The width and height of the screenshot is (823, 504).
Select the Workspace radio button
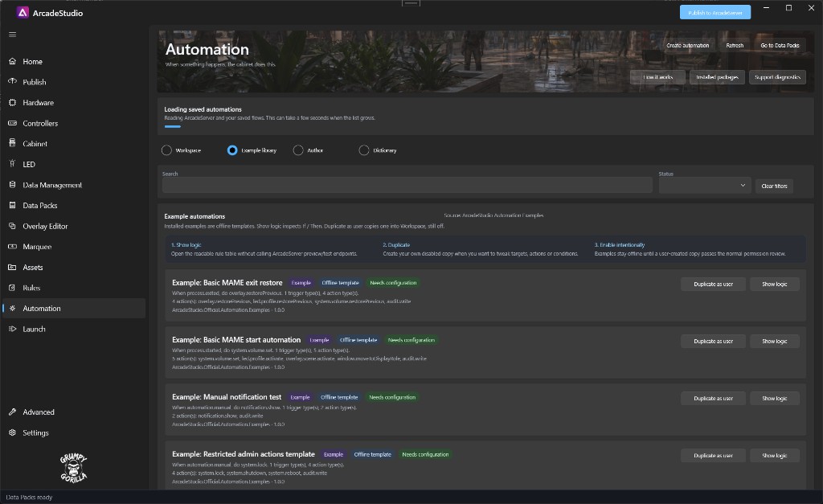tap(166, 150)
